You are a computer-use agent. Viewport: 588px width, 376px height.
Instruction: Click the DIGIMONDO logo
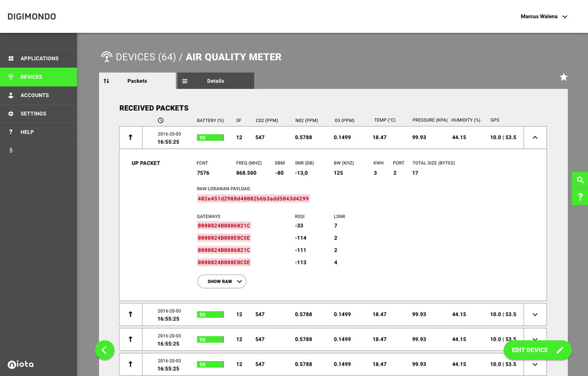(x=32, y=17)
